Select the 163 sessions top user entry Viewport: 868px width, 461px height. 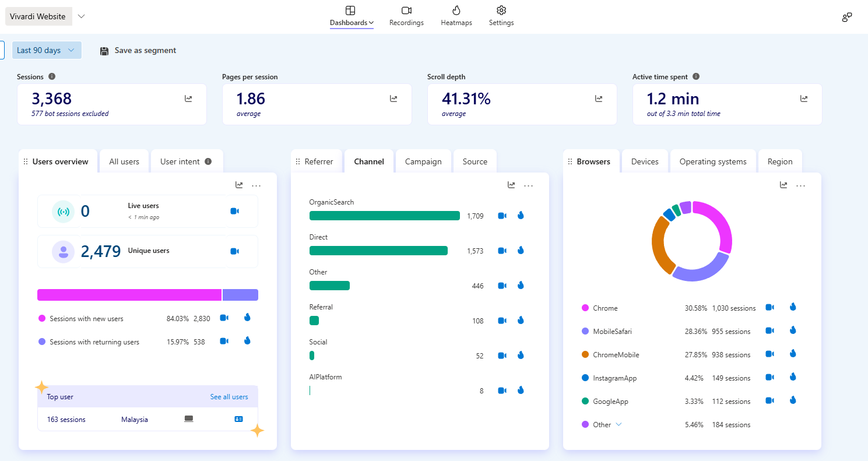click(x=66, y=418)
